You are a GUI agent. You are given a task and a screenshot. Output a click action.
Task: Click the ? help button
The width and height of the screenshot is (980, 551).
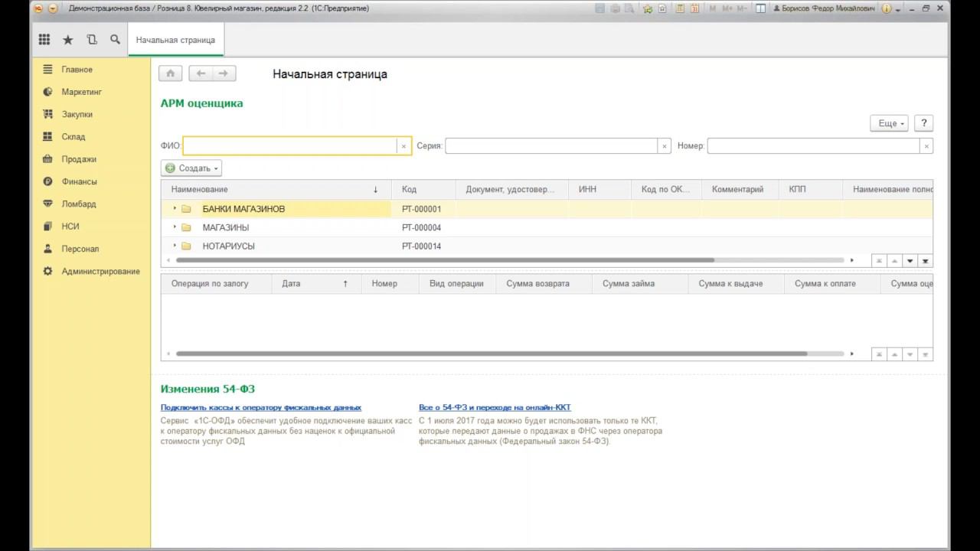[924, 123]
